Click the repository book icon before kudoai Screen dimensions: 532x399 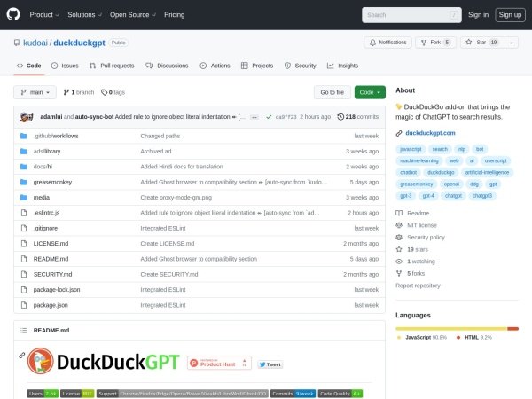click(x=17, y=43)
